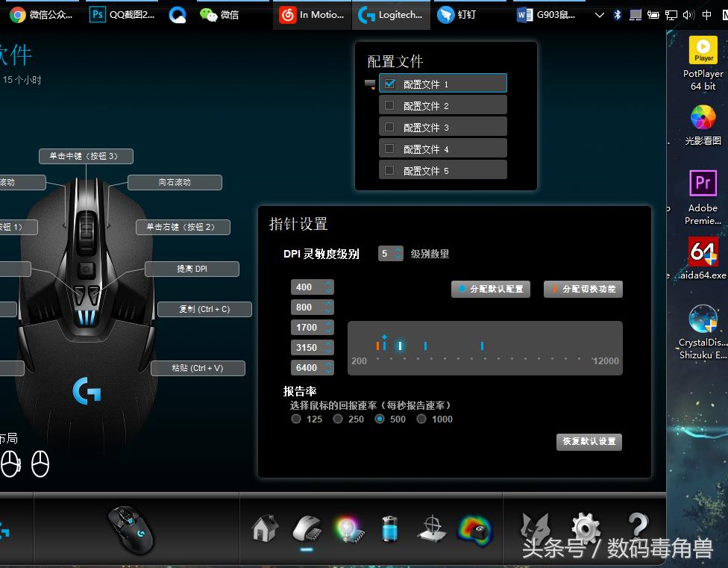This screenshot has height=568, width=728.
Task: Open the mouse customization chip icon
Action: pos(307,528)
